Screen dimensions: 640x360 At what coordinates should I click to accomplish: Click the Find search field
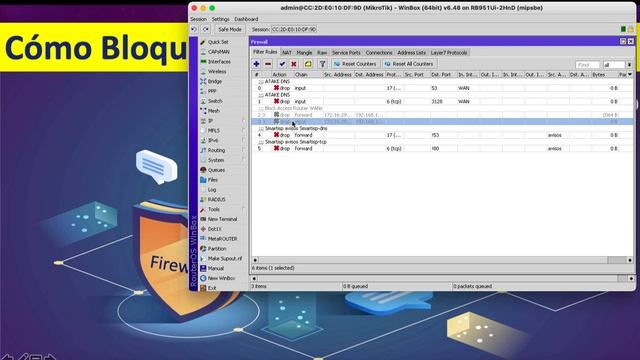587,65
